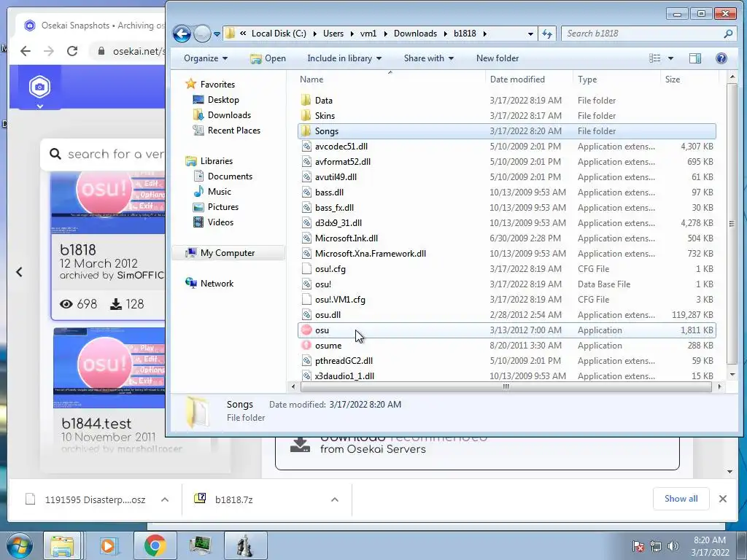The height and width of the screenshot is (560, 747).
Task: Select the osu!.VM1.cfg file name
Action: (x=340, y=300)
